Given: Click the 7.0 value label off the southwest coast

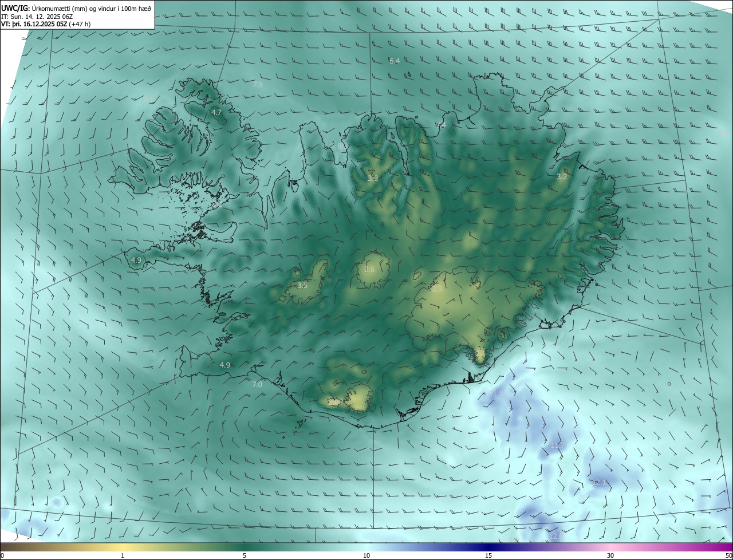Looking at the screenshot, I should click(x=257, y=385).
